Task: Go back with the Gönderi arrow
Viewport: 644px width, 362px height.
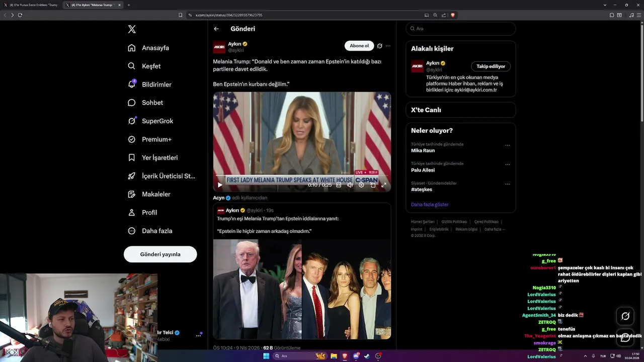Action: point(216,29)
